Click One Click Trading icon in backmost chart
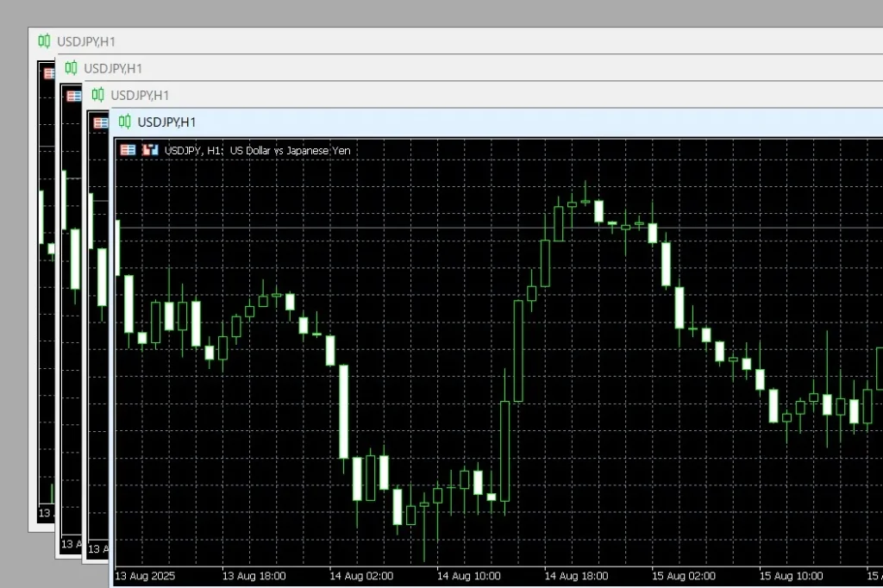883x588 pixels. click(48, 73)
